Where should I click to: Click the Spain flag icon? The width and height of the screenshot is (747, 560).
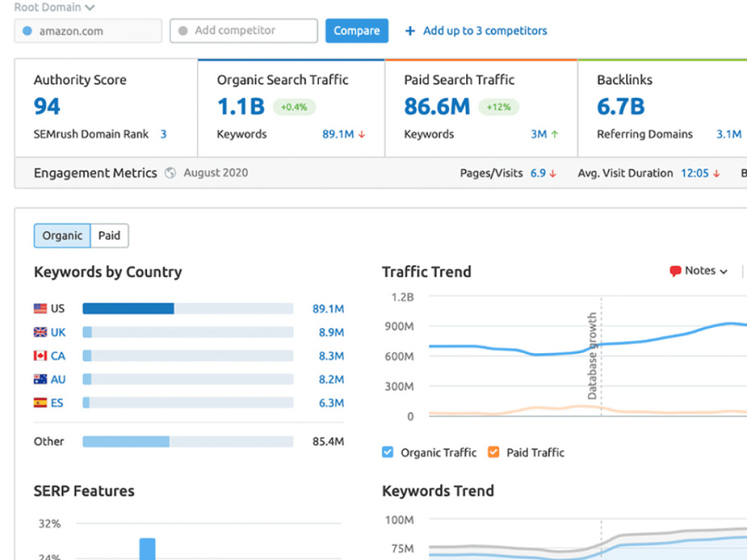(40, 403)
